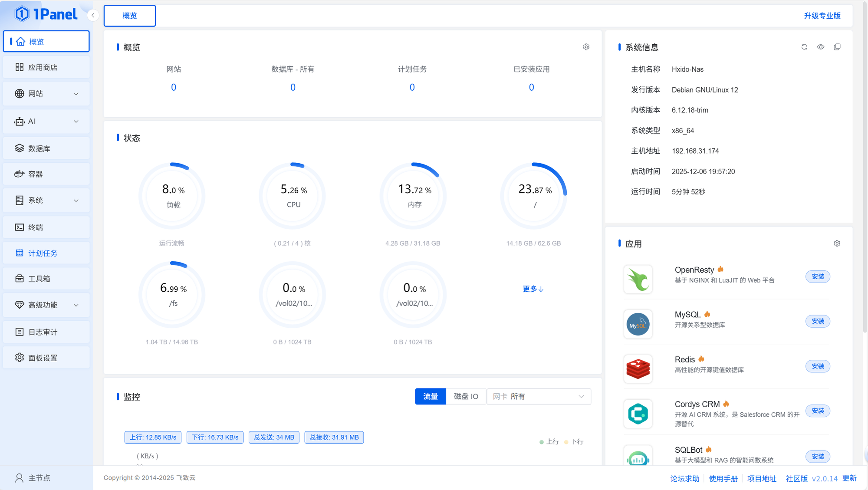
Task: Click the 安装 button for MySQL
Action: [818, 321]
